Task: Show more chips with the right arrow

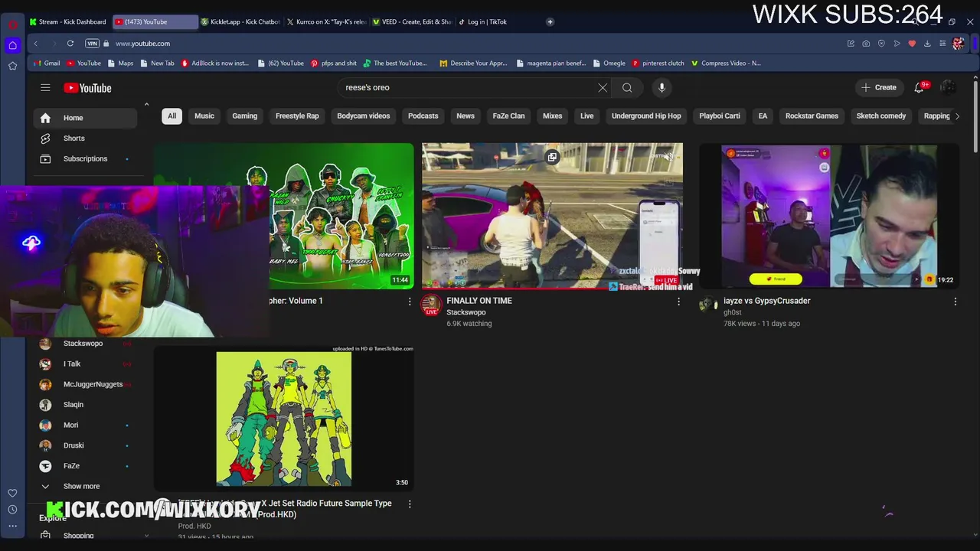Action: 957,116
